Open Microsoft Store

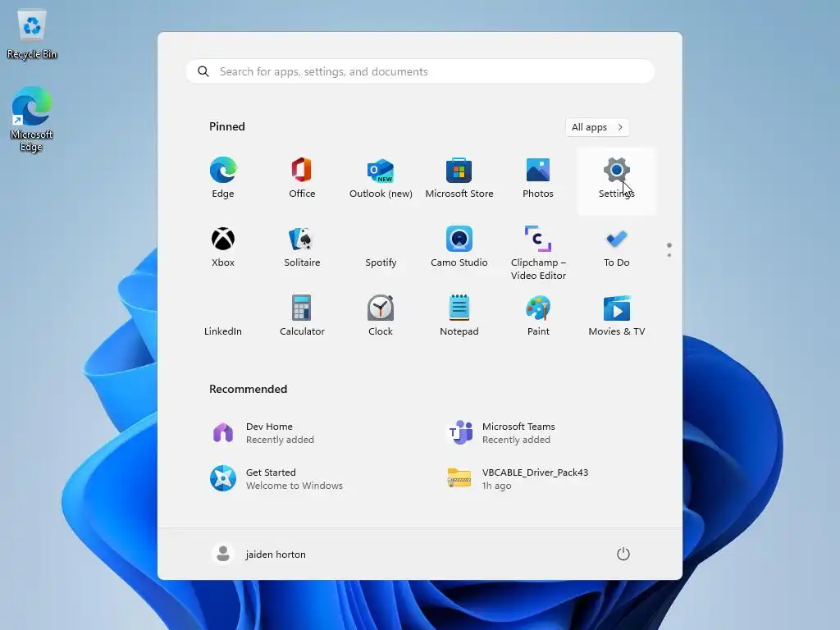(459, 179)
